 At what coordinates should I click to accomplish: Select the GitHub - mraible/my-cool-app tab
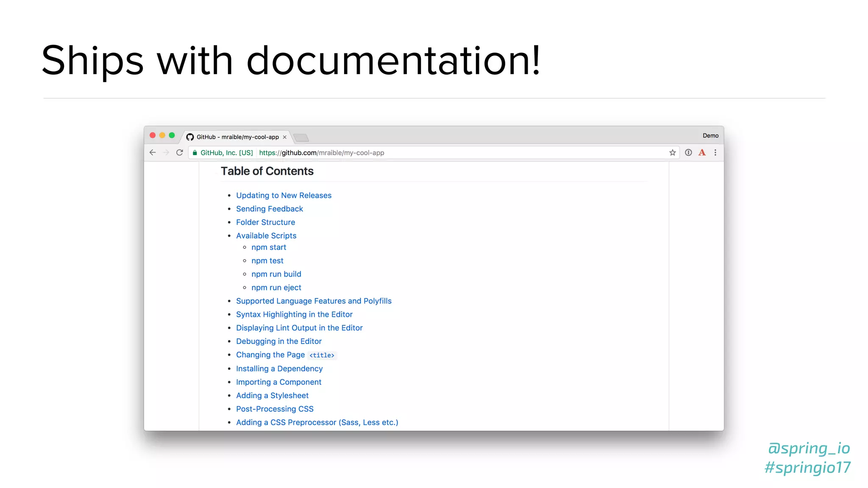pos(237,137)
